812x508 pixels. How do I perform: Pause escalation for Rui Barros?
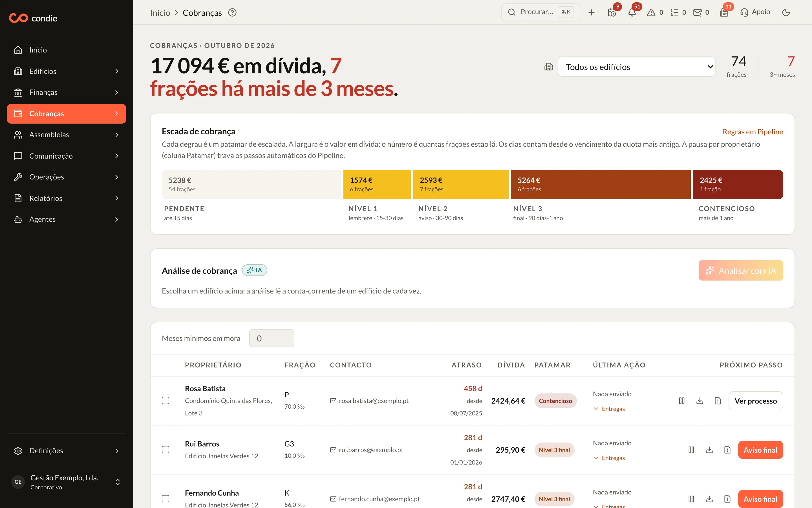tap(691, 450)
